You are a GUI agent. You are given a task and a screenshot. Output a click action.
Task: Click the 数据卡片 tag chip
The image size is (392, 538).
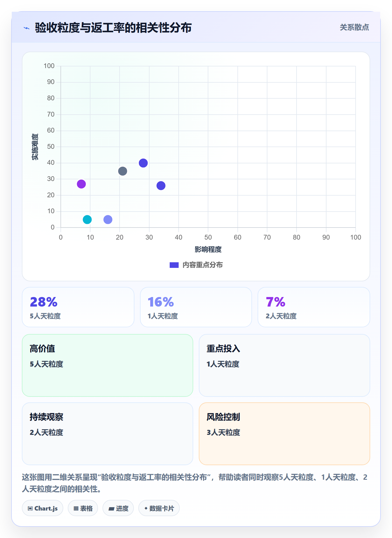(159, 508)
